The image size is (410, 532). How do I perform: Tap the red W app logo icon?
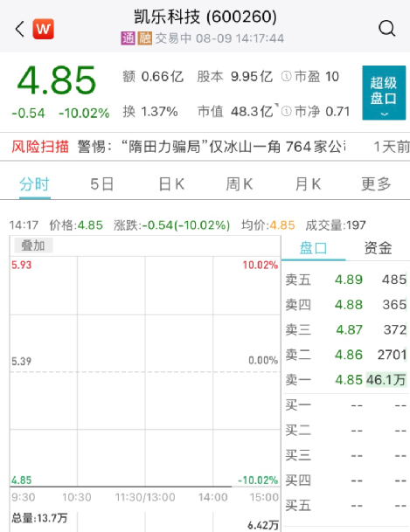tap(43, 29)
